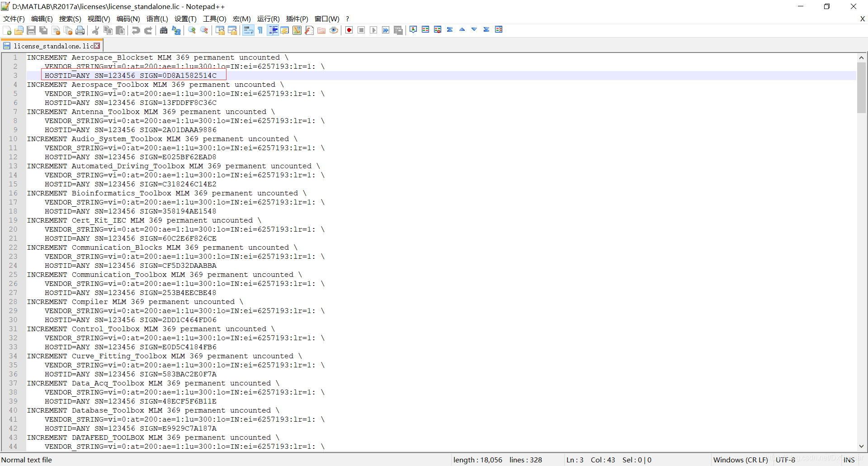This screenshot has height=466, width=868.
Task: Click the vertical scrollbar thumb
Action: [861, 88]
